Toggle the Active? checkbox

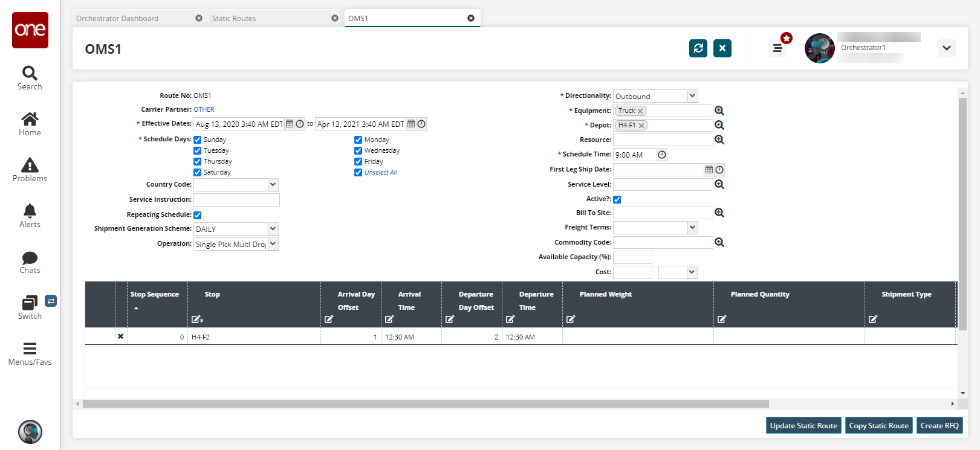617,199
